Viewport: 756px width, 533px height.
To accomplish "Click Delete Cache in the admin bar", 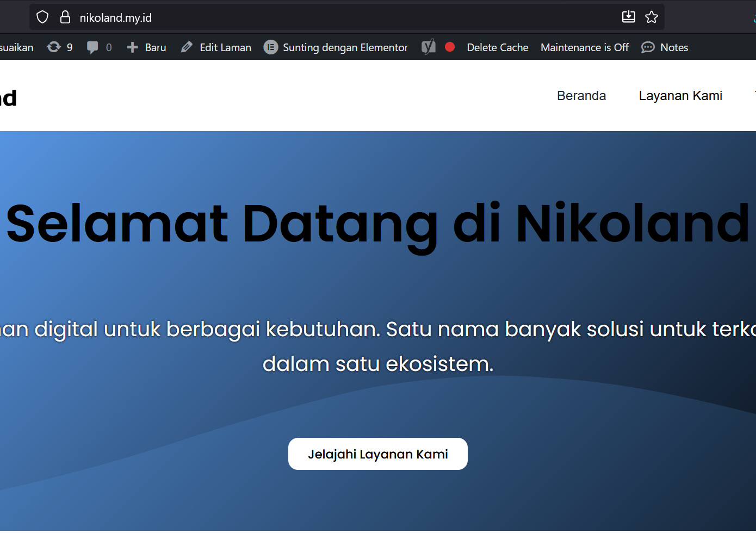I will pos(497,47).
